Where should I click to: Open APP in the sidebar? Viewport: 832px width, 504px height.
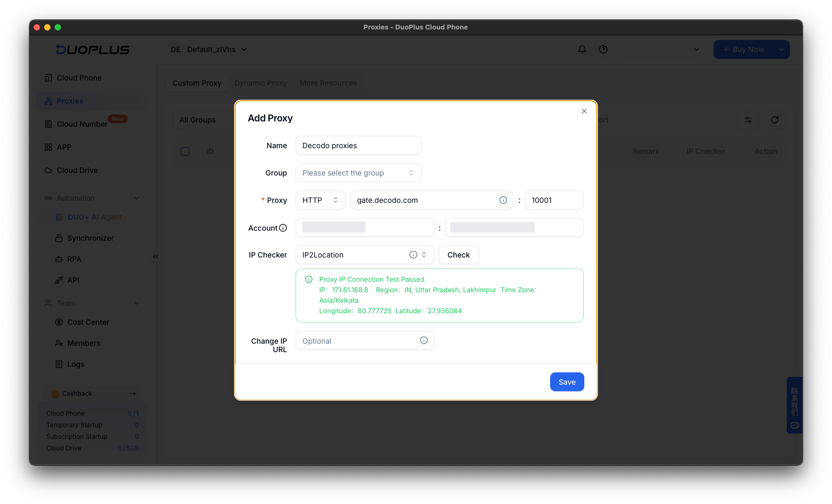(x=93, y=147)
